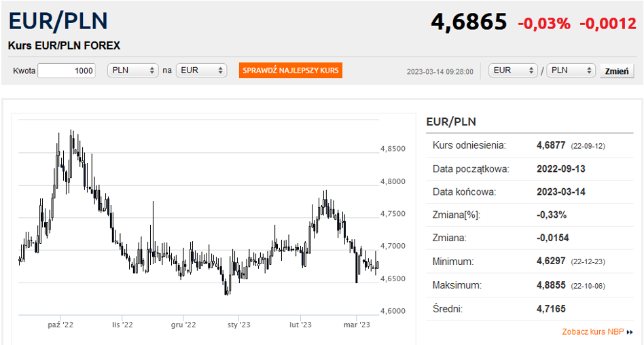Click the lut '23 chart axis label
The image size is (644, 345).
[300, 325]
